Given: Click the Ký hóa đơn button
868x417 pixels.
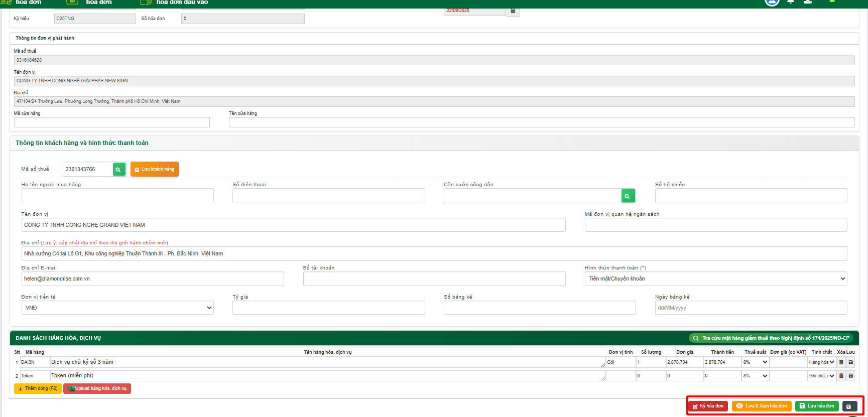Looking at the screenshot, I should [x=708, y=406].
